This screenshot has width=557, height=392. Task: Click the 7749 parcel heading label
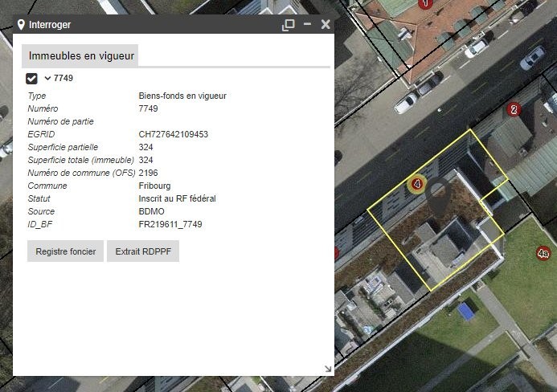63,78
